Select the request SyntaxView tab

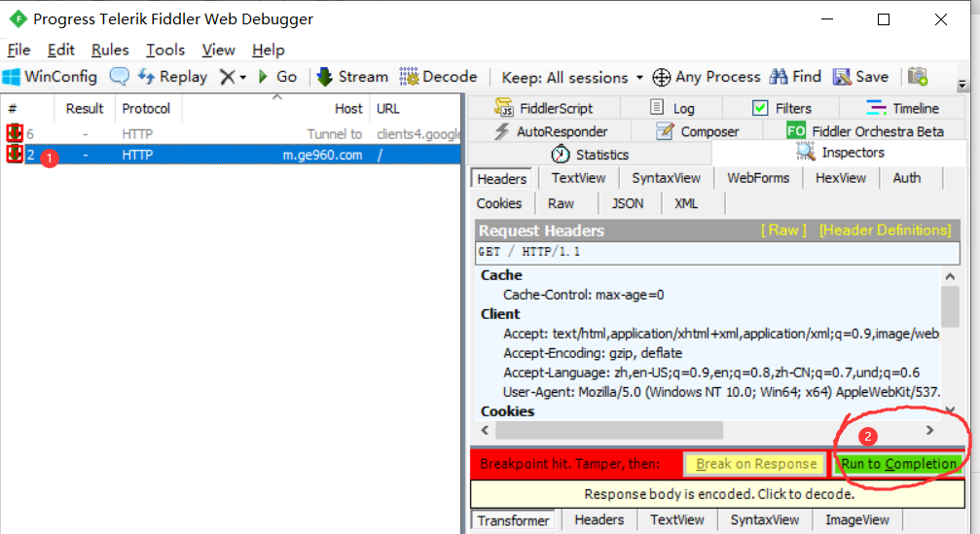click(666, 178)
